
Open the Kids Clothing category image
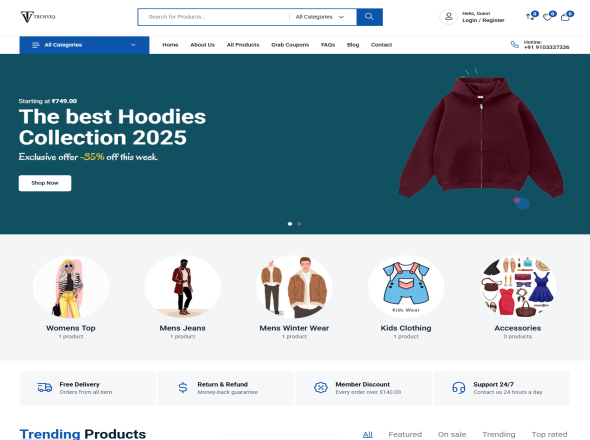(406, 287)
